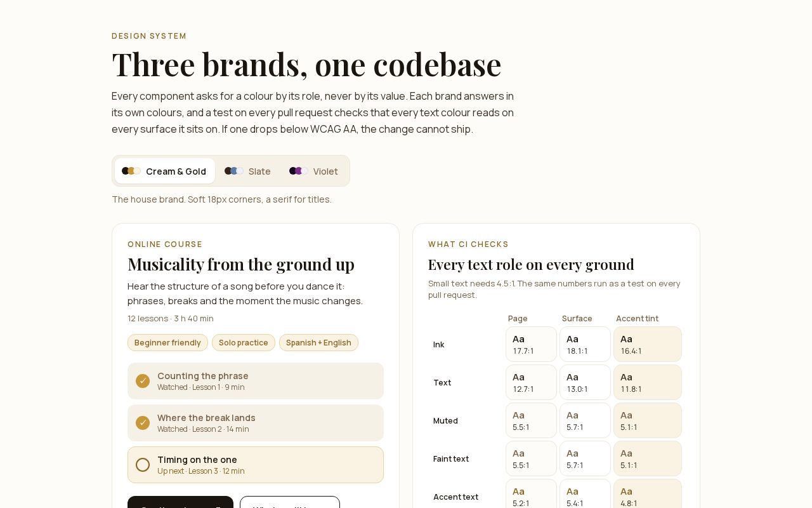The image size is (812, 508).
Task: Click the WHAT CI CHECKS eyebrow label
Action: point(468,244)
